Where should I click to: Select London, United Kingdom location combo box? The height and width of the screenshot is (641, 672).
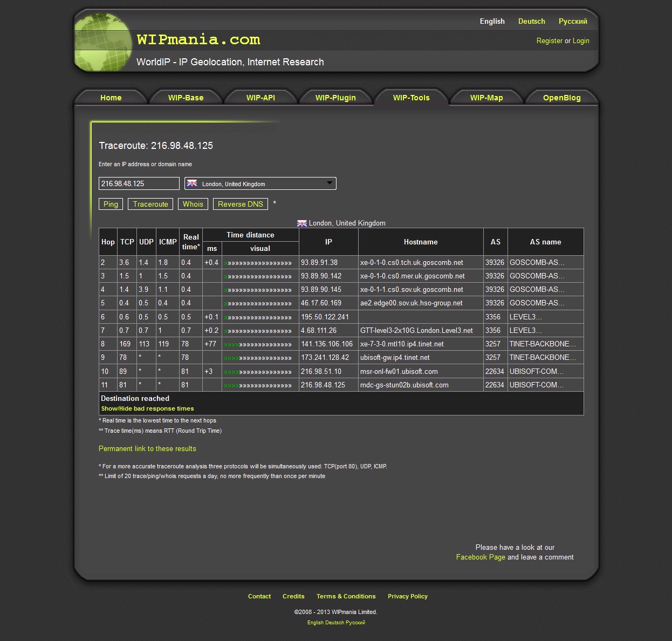(260, 183)
